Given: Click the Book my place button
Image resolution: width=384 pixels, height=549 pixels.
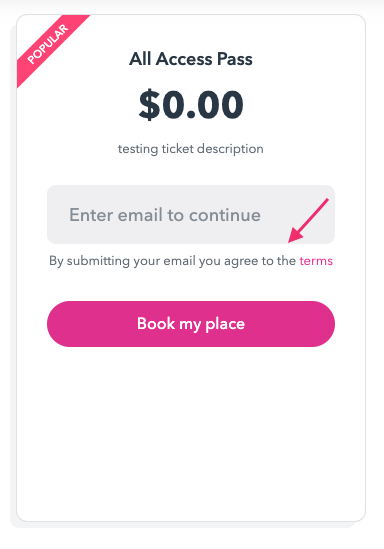Looking at the screenshot, I should click(x=191, y=324).
